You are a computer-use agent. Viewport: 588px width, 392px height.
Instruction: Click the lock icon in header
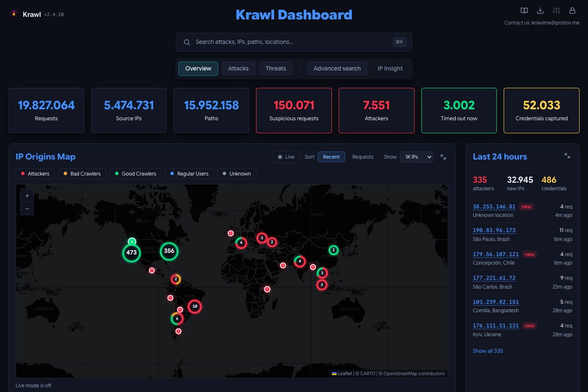[572, 11]
